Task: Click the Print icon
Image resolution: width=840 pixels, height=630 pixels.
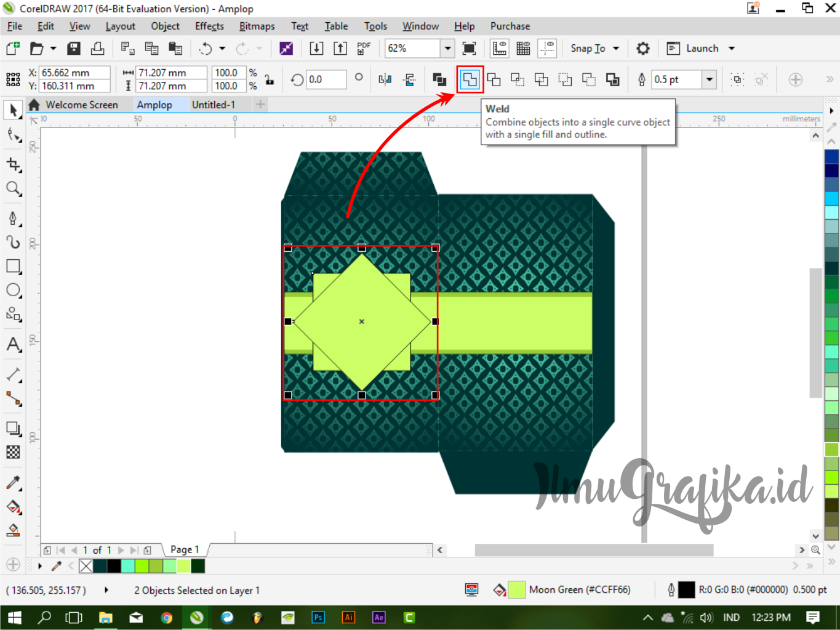Action: (97, 48)
